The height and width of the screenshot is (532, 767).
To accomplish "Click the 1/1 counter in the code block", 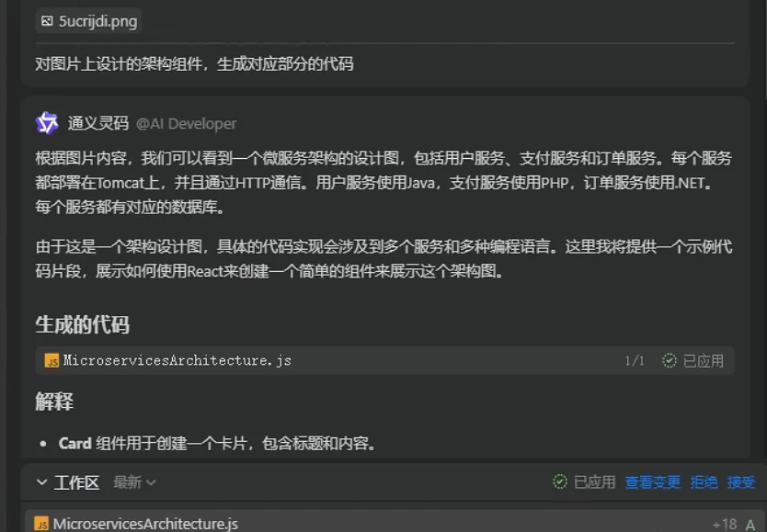I will click(635, 361).
